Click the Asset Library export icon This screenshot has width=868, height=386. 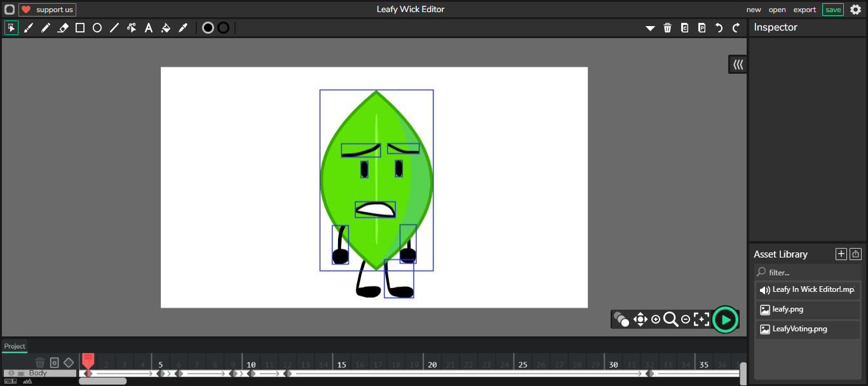(x=856, y=254)
